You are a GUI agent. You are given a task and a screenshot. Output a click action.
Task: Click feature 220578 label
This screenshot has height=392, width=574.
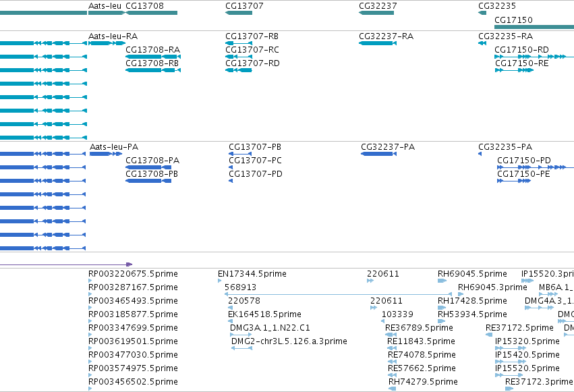coord(243,301)
